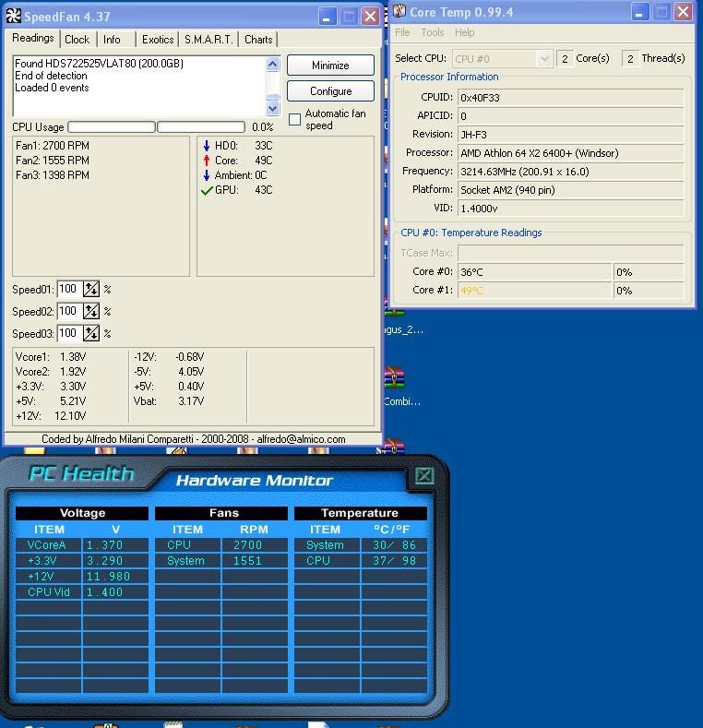Adjust Speed01 with its spinner arrows
The image size is (703, 728).
pos(91,289)
